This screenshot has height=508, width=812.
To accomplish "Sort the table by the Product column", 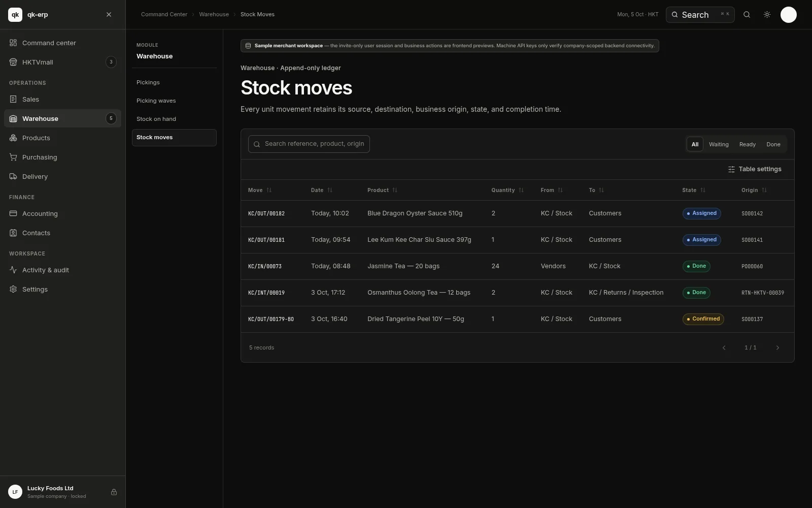I will tap(382, 190).
